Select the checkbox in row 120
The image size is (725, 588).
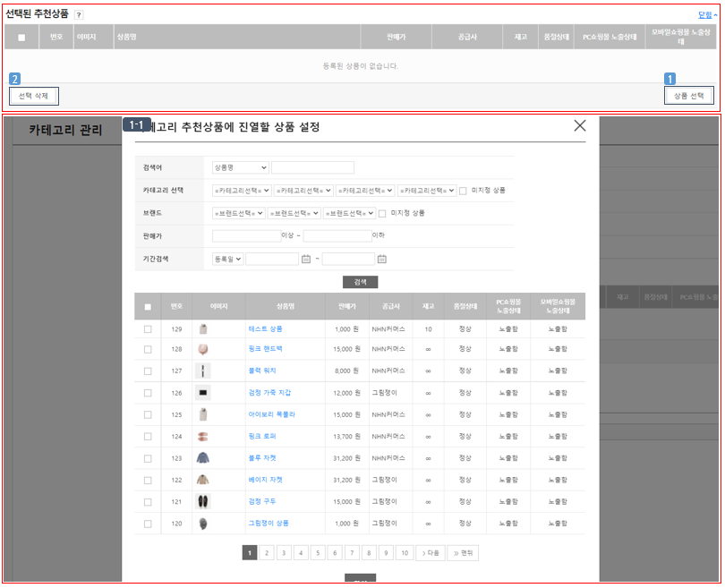pos(148,524)
